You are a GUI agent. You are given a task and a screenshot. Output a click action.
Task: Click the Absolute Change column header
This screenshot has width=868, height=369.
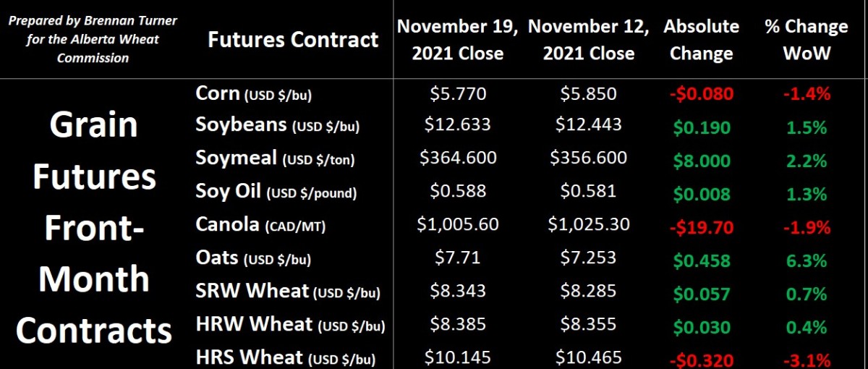(x=701, y=40)
